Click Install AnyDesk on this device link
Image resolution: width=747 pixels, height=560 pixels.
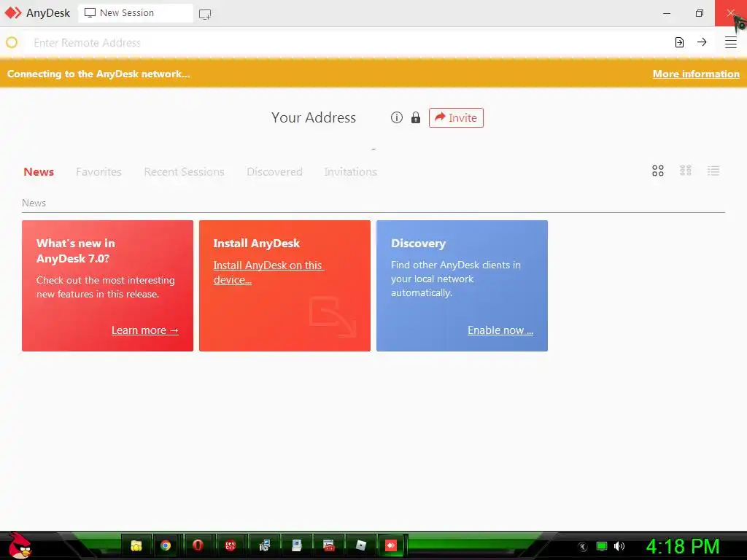[x=268, y=273]
